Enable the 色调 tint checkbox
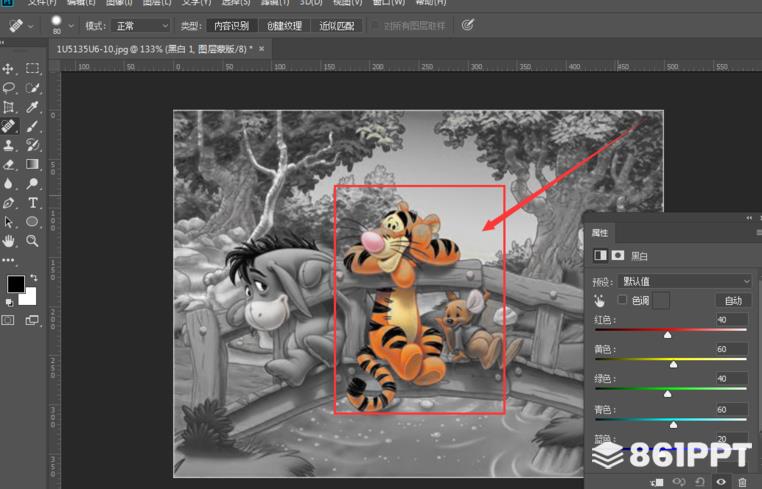762x489 pixels. (x=622, y=300)
